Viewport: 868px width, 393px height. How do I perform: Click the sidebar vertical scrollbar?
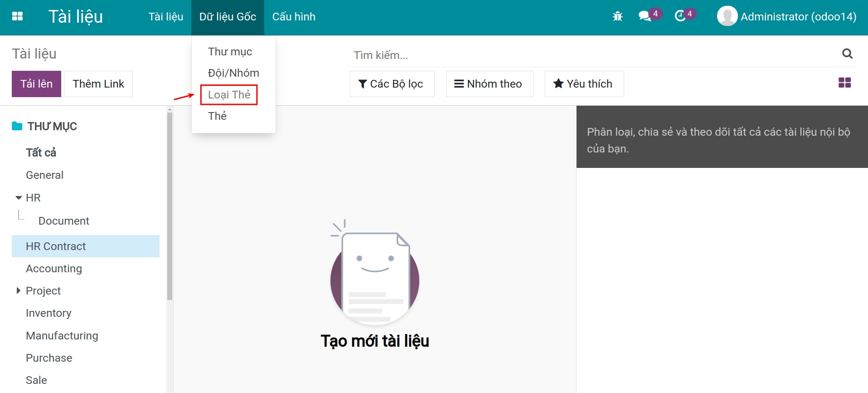tap(170, 206)
